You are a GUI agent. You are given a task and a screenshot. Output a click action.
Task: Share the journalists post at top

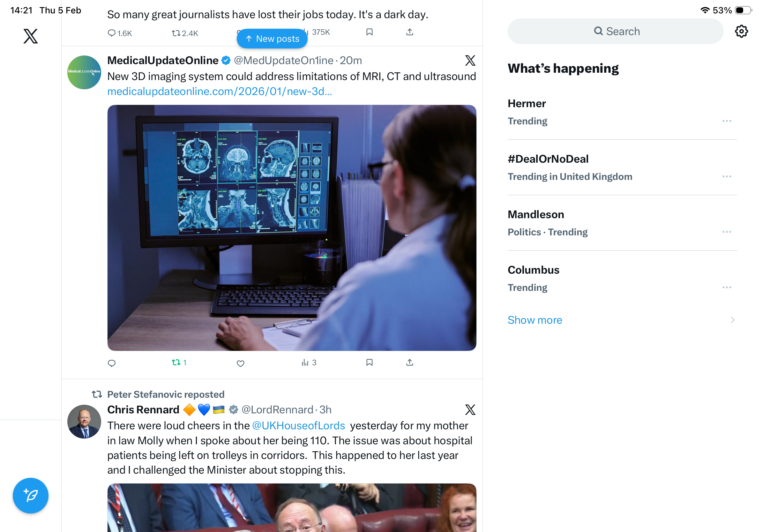pos(409,32)
